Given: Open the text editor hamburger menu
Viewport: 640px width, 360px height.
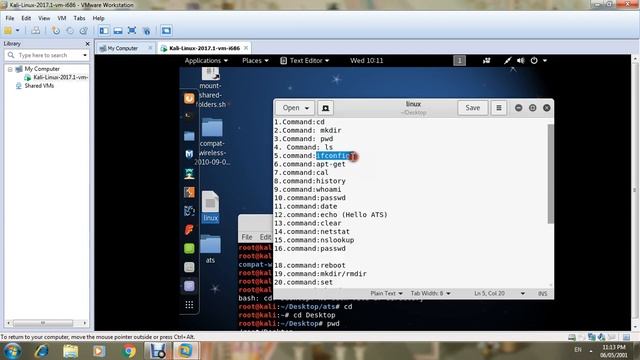Looking at the screenshot, I should [499, 108].
